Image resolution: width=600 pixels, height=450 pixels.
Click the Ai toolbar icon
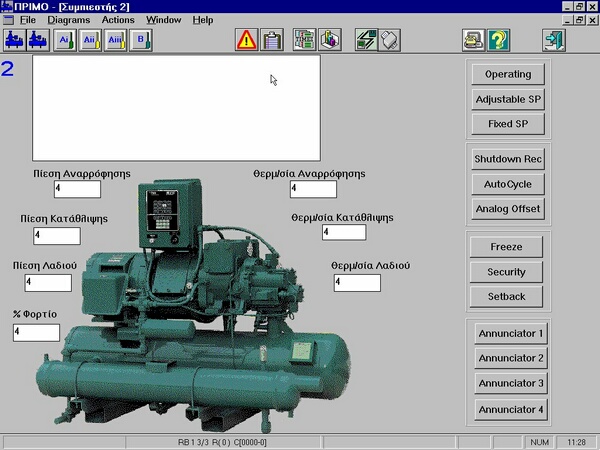pos(64,40)
